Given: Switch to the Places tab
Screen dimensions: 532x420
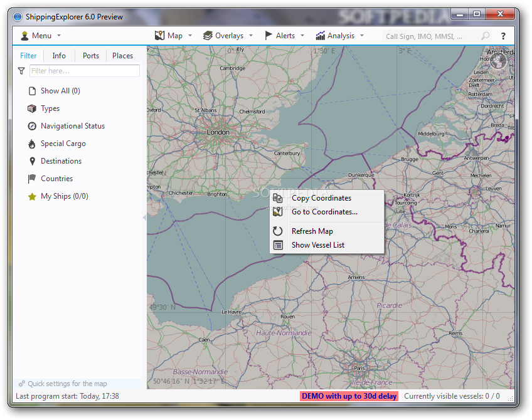Looking at the screenshot, I should coord(122,56).
